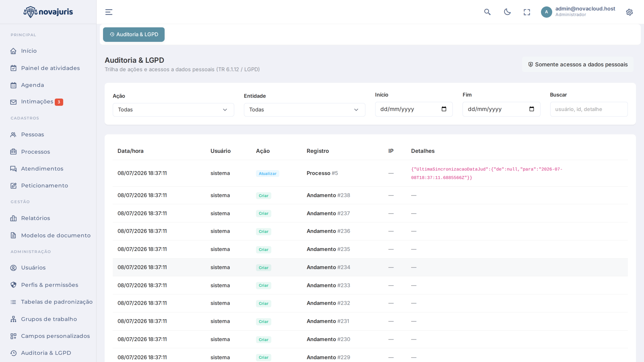This screenshot has height=362, width=644.
Task: Click the Usuário column header
Action: point(220,151)
